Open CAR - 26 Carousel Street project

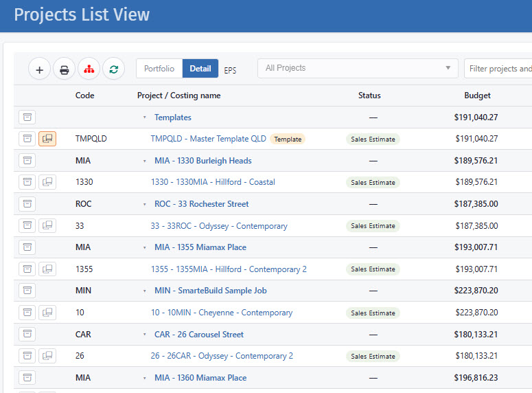tap(199, 334)
